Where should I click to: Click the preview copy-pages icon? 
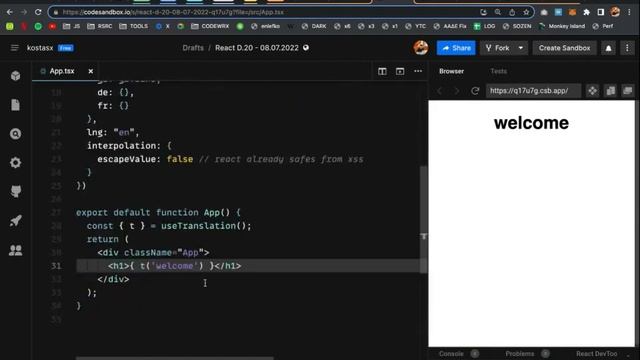pos(611,91)
